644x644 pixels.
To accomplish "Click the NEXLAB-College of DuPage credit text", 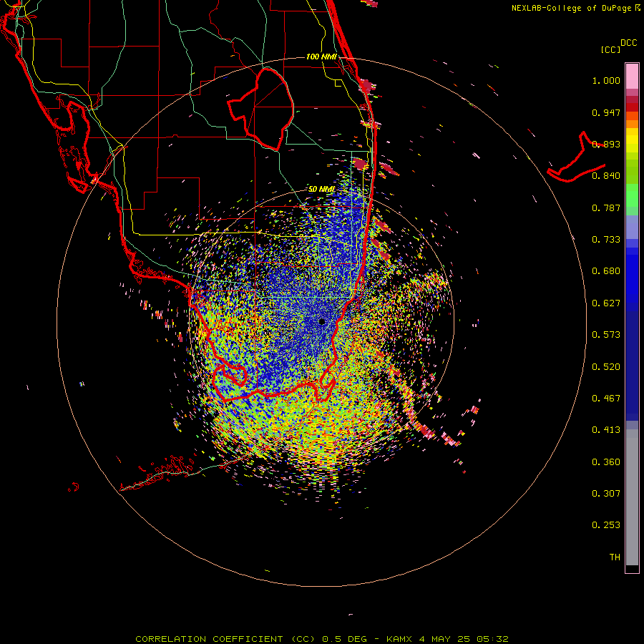I will click(571, 8).
